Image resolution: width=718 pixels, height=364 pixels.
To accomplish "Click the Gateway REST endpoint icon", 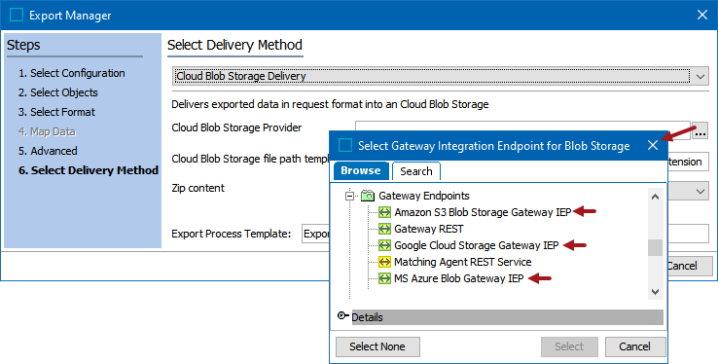I will click(x=384, y=228).
